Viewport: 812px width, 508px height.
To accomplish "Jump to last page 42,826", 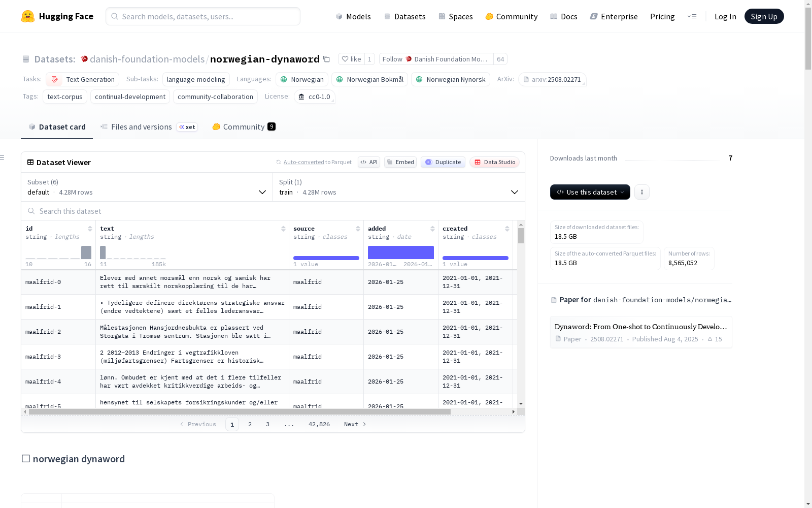I will (319, 424).
